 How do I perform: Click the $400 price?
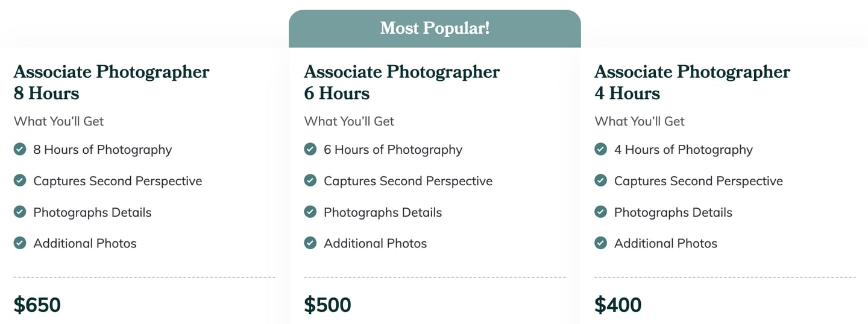(x=618, y=305)
